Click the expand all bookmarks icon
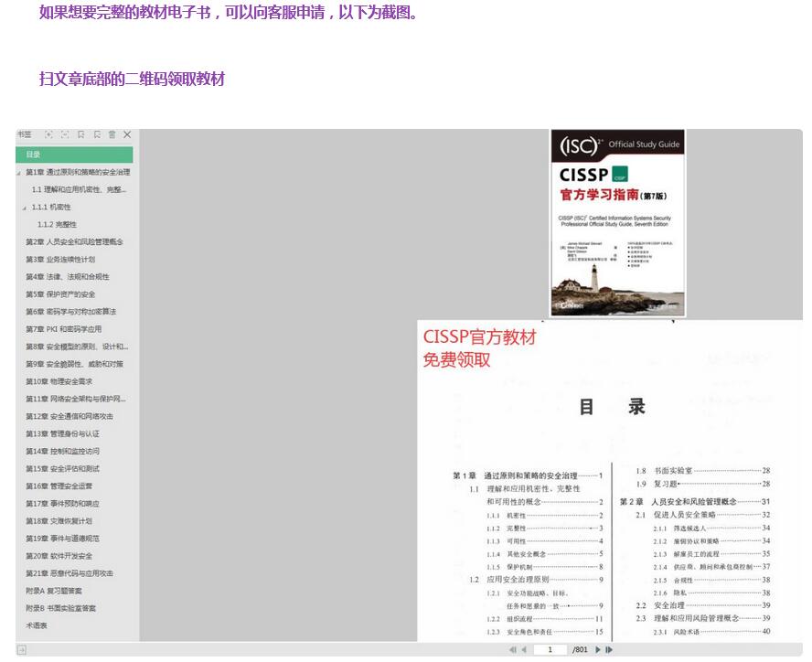The width and height of the screenshot is (812, 662). [48, 134]
